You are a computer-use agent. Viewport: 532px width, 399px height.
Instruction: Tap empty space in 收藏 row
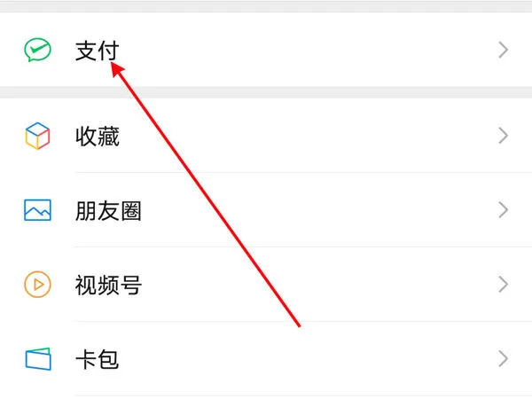340,136
